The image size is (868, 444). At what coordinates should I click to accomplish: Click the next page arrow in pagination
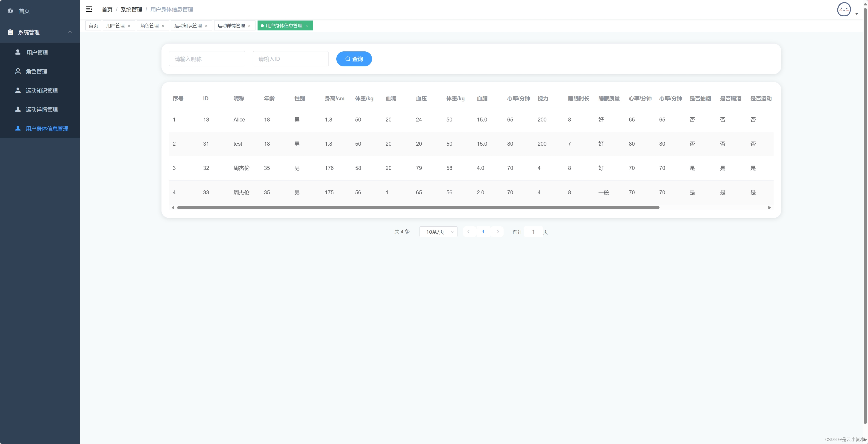(x=498, y=232)
